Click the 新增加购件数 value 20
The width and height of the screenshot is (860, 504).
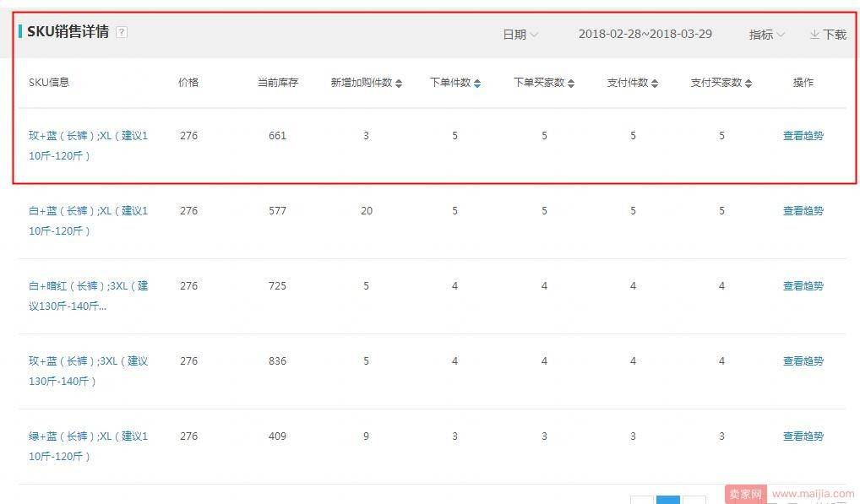(x=367, y=211)
